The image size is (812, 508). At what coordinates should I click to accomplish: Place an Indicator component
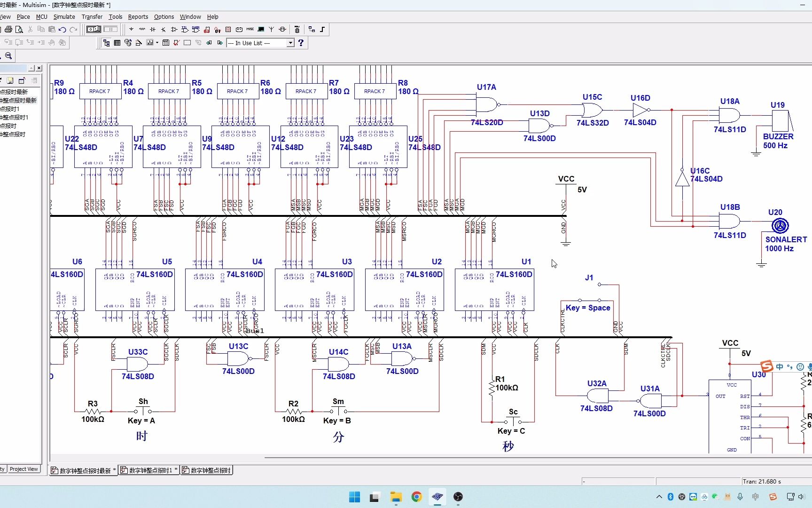click(228, 29)
